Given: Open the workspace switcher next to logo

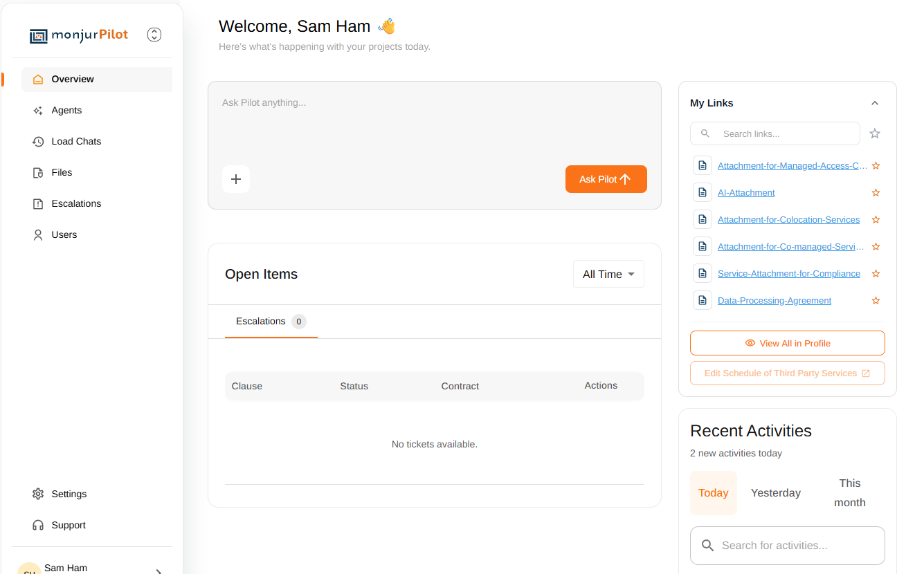Looking at the screenshot, I should (154, 35).
